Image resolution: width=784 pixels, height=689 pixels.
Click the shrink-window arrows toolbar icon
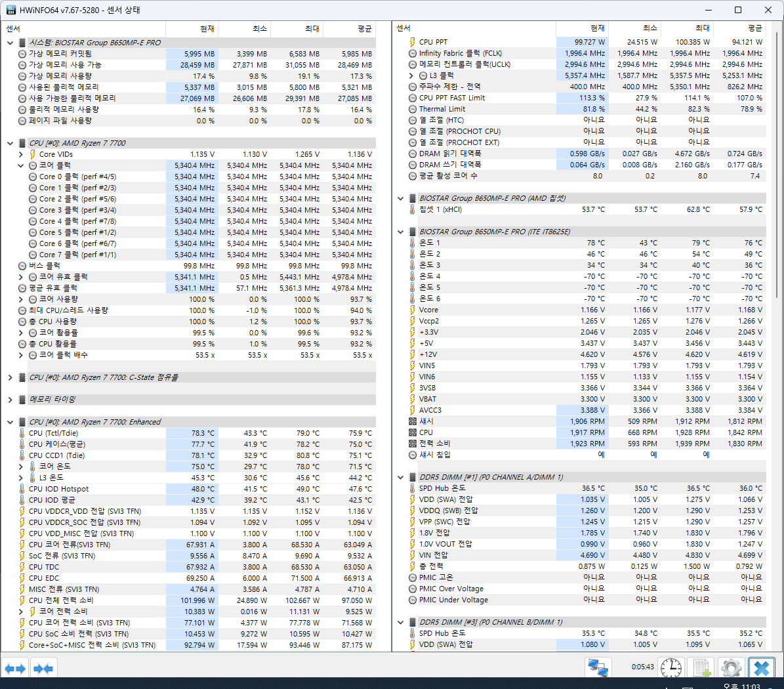(43, 669)
